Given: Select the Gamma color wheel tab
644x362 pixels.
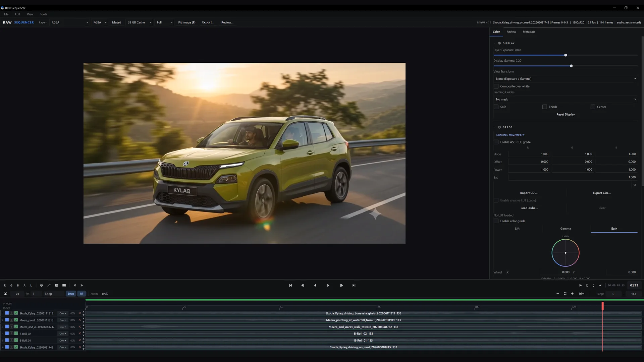Looking at the screenshot, I should pos(566,229).
